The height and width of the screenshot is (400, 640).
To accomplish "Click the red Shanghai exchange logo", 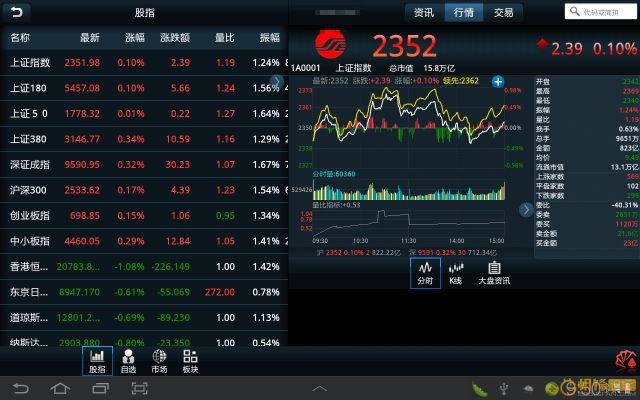I will click(330, 44).
